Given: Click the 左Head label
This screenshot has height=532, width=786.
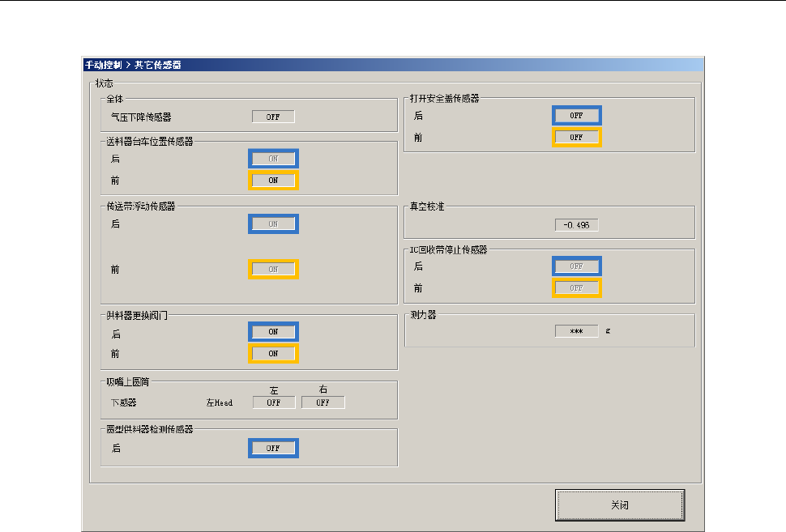Looking at the screenshot, I should coord(220,402).
